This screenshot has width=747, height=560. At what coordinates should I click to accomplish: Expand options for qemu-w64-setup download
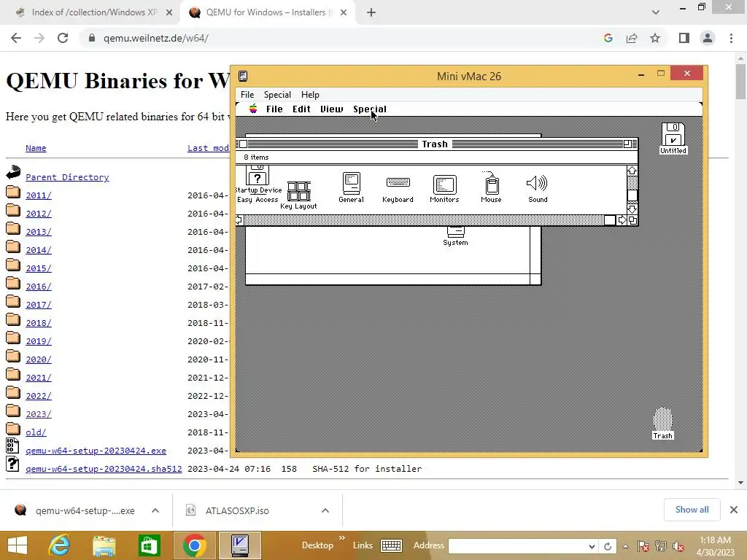pyautogui.click(x=155, y=510)
